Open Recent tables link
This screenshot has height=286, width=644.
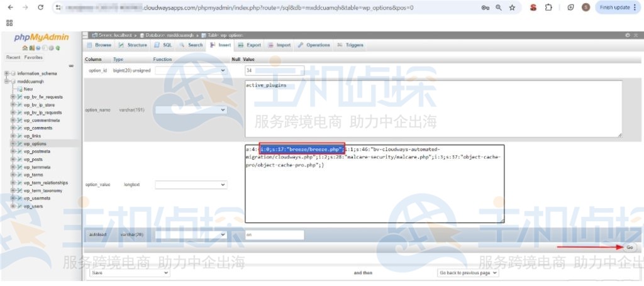pos(13,57)
